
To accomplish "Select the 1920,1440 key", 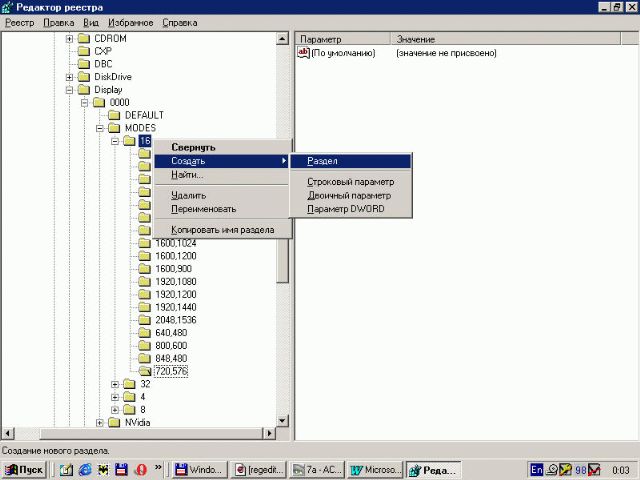I will (176, 307).
